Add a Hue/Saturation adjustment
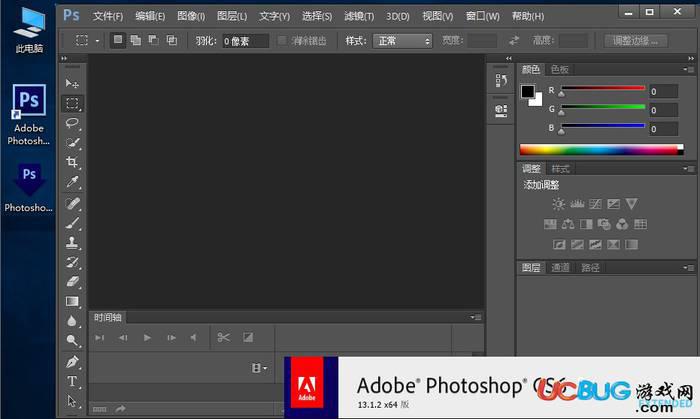Screen dimensions: 700x419 (550, 224)
